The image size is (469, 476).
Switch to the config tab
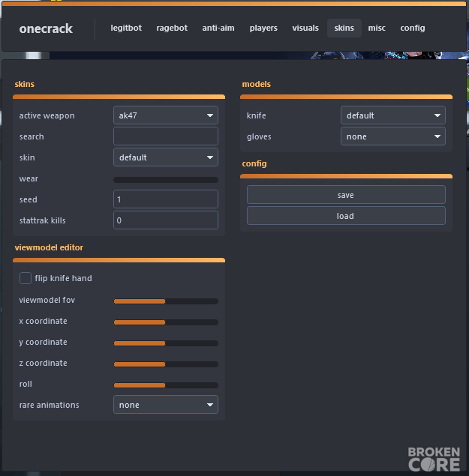coord(413,28)
